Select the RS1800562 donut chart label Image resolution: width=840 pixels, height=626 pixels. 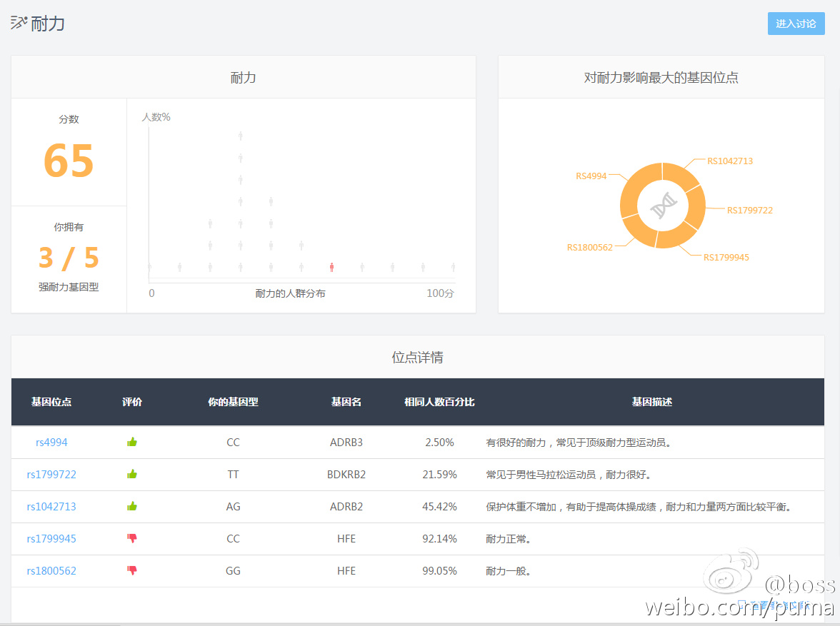point(590,248)
